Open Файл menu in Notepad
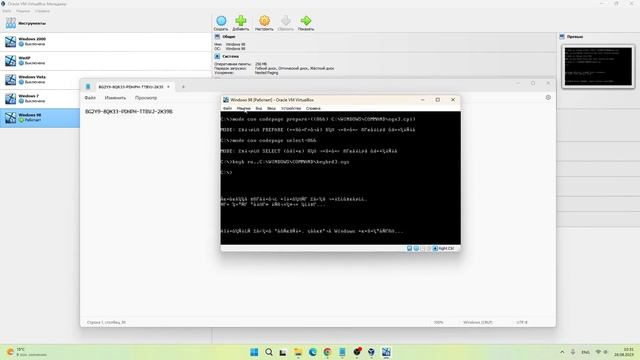The image size is (640, 360). (x=90, y=98)
